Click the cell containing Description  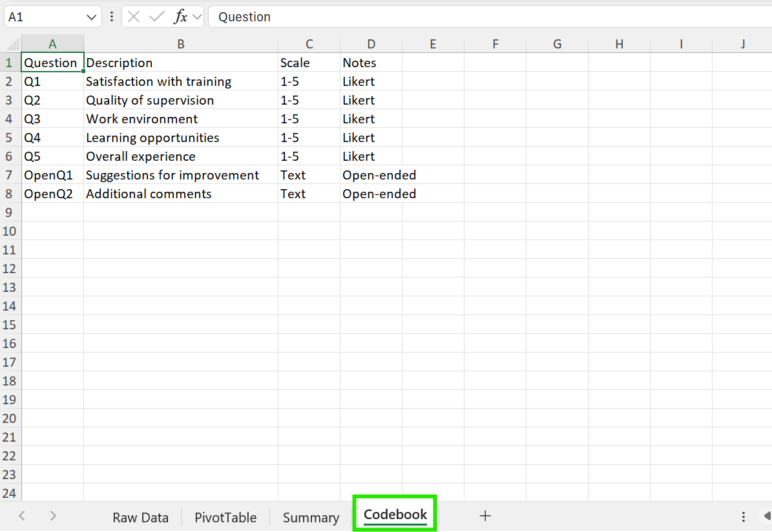coord(181,63)
